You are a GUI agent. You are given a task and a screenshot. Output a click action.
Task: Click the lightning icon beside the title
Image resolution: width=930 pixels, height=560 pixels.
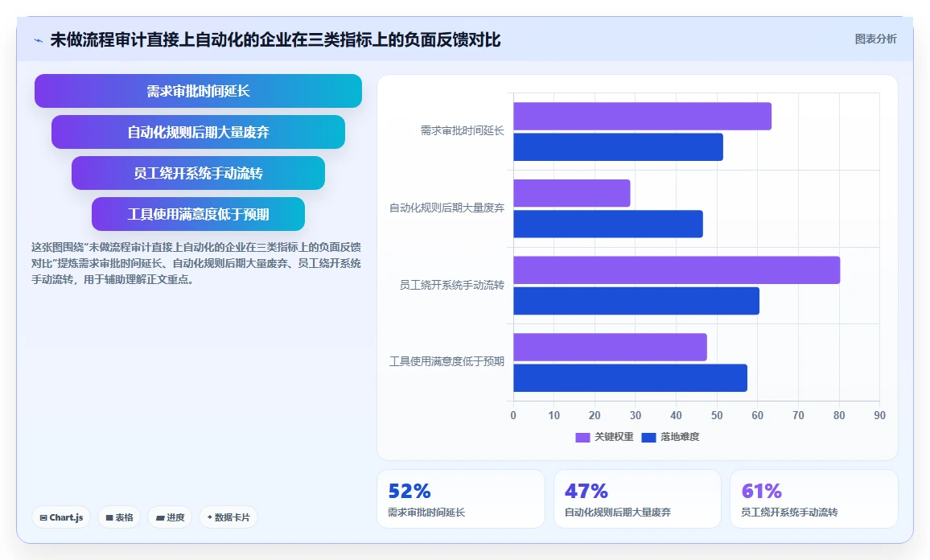pos(39,40)
